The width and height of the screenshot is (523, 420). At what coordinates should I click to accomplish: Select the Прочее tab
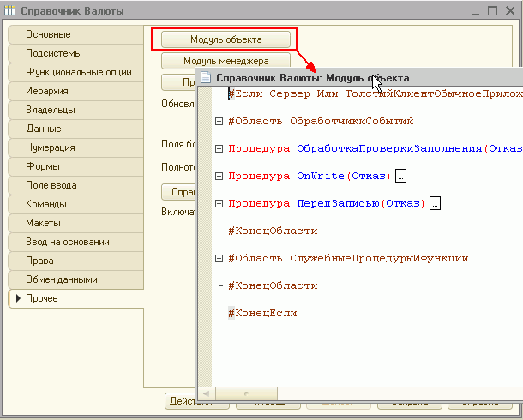tap(76, 298)
